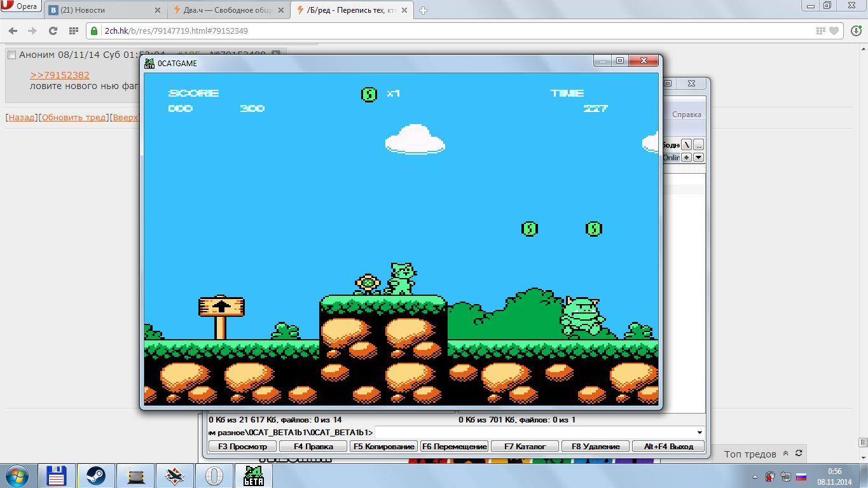Image resolution: width=868 pixels, height=488 pixels.
Task: Open the Opera main menu button
Action: (21, 6)
